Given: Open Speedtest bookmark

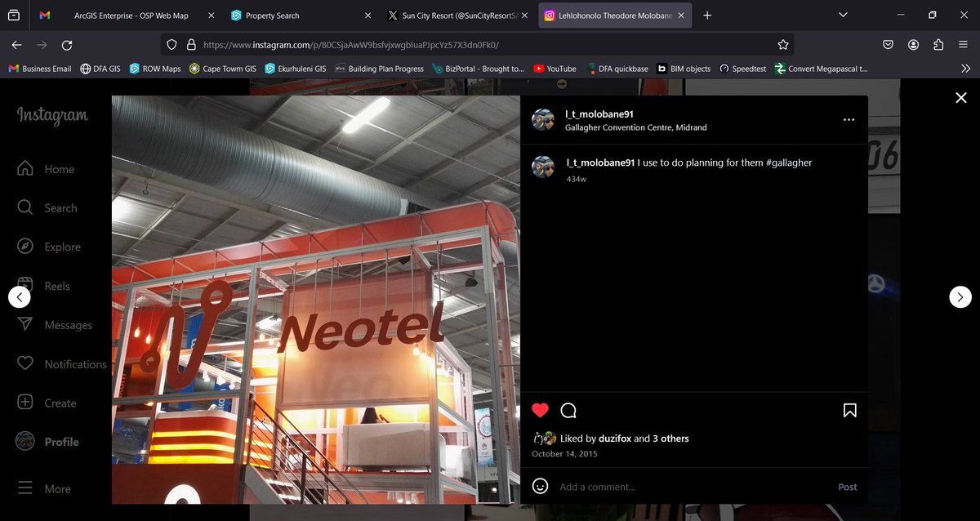Looking at the screenshot, I should 742,69.
